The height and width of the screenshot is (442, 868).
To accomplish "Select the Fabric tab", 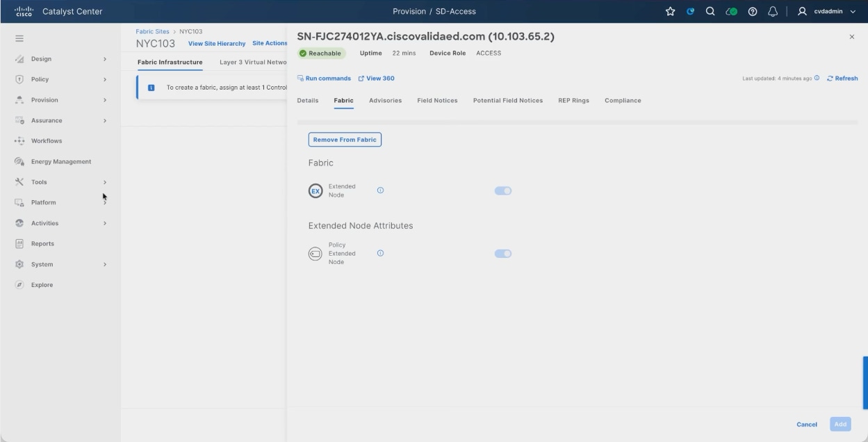I will pos(343,101).
